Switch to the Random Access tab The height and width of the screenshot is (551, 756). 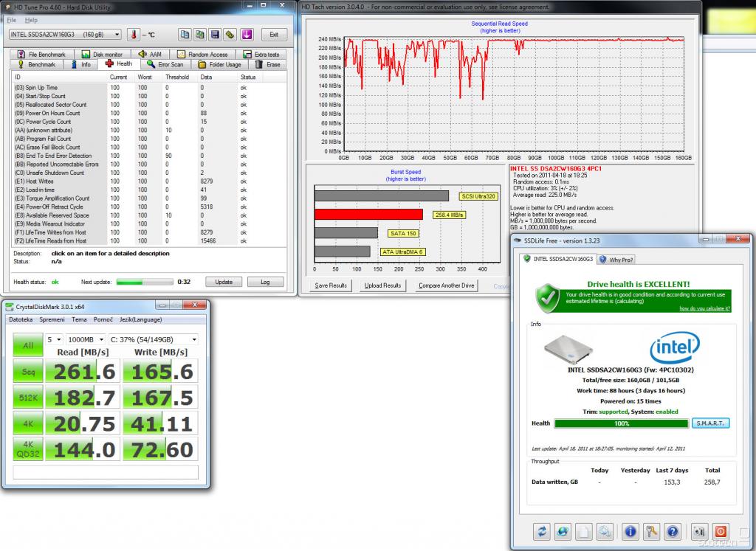click(202, 55)
